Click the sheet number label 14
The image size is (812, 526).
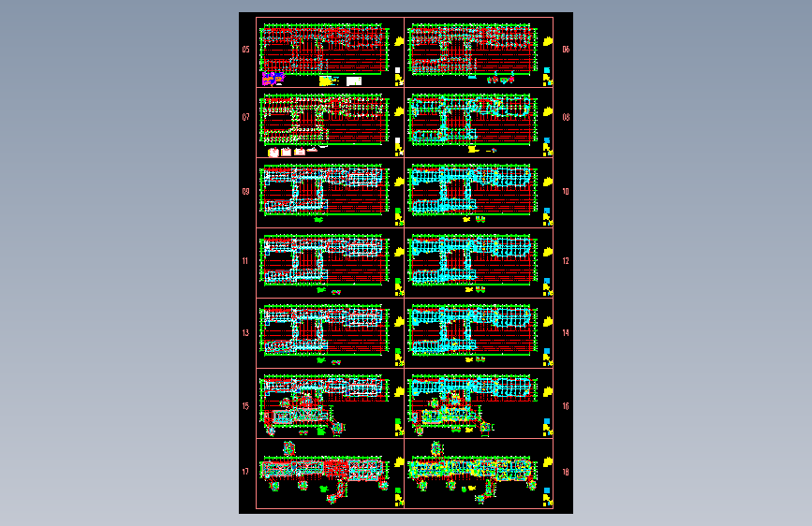566,333
